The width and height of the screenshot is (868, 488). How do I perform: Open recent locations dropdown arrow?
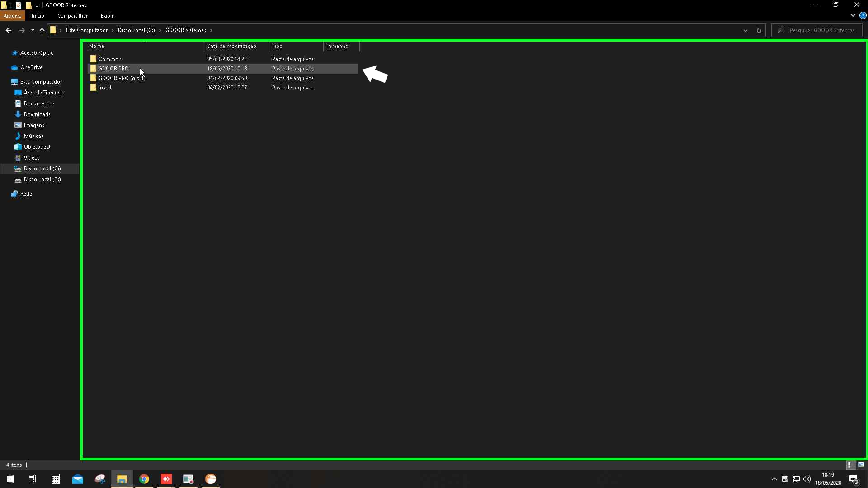pos(33,30)
